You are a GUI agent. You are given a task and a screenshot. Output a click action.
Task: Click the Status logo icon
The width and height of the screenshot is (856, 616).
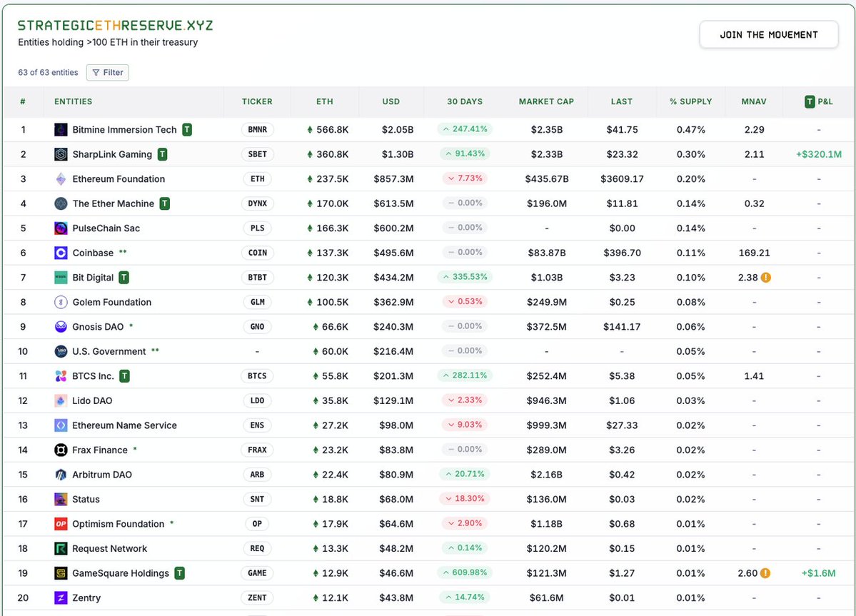(61, 499)
